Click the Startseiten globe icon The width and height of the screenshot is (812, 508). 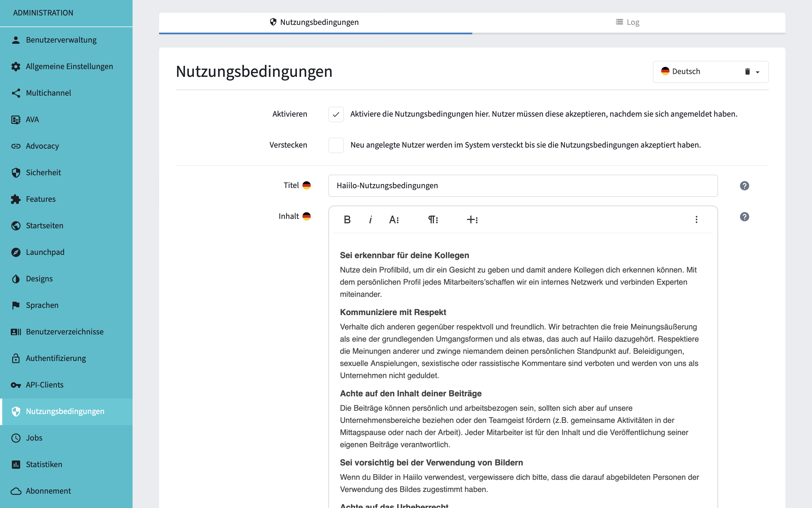coord(16,226)
